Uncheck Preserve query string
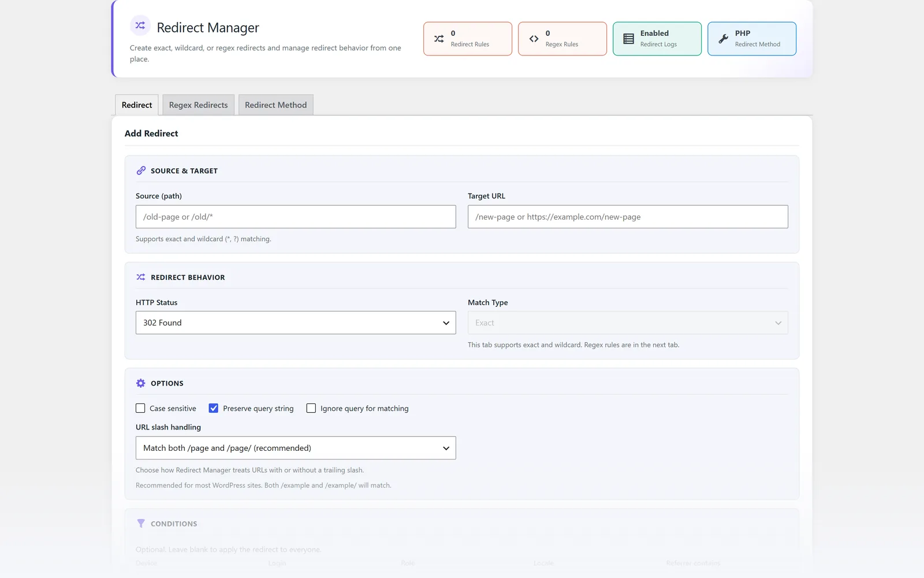This screenshot has height=578, width=924. (214, 408)
